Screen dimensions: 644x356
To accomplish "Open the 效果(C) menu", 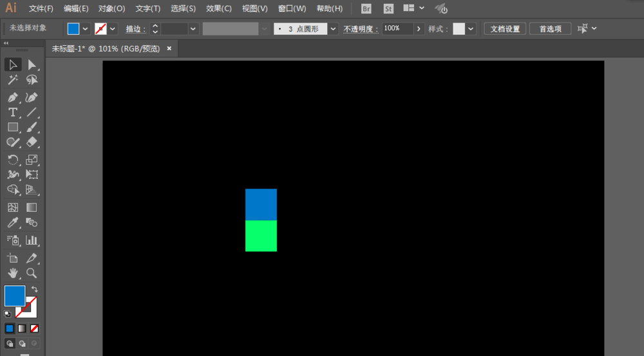I will (x=219, y=8).
